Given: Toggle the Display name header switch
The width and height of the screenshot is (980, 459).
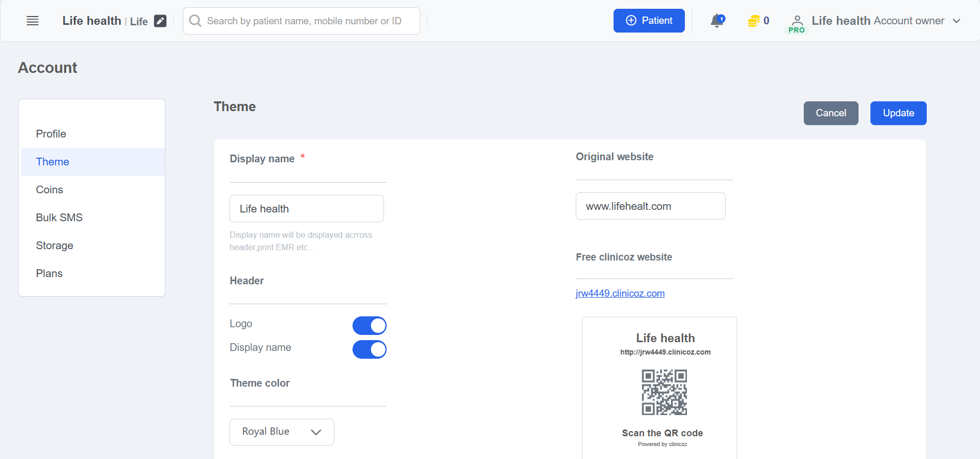Looking at the screenshot, I should (x=369, y=349).
